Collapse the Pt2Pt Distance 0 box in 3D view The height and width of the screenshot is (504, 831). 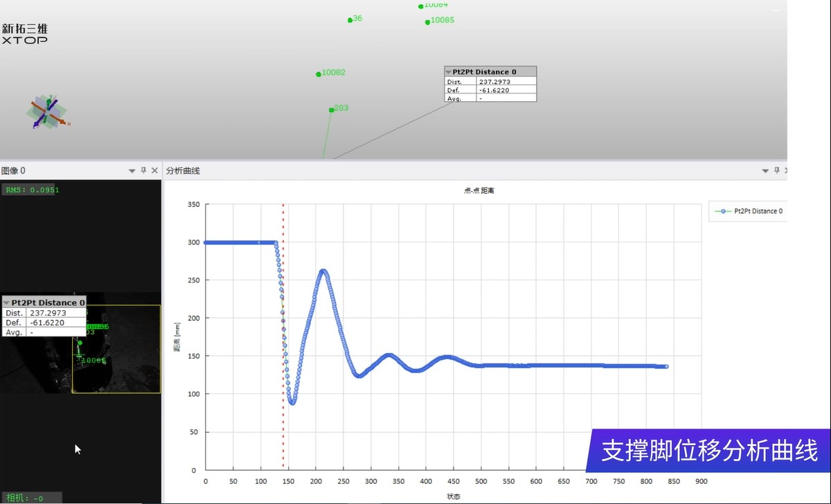449,71
